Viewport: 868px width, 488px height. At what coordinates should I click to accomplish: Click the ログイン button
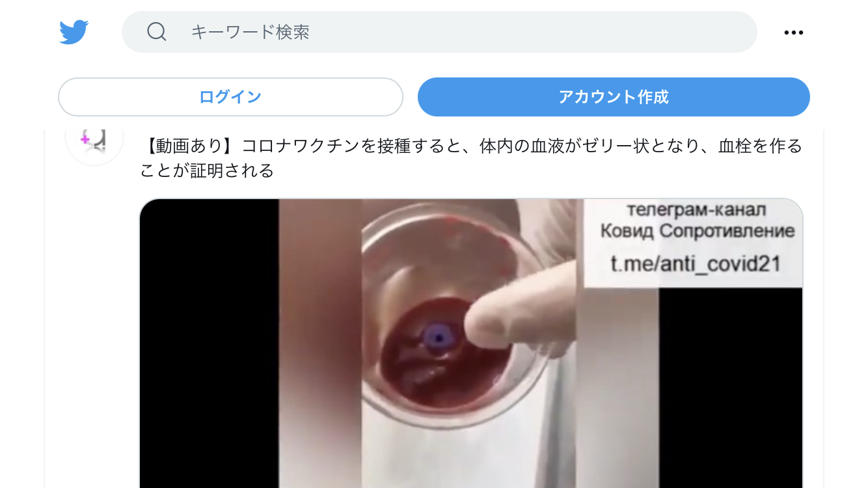(230, 97)
